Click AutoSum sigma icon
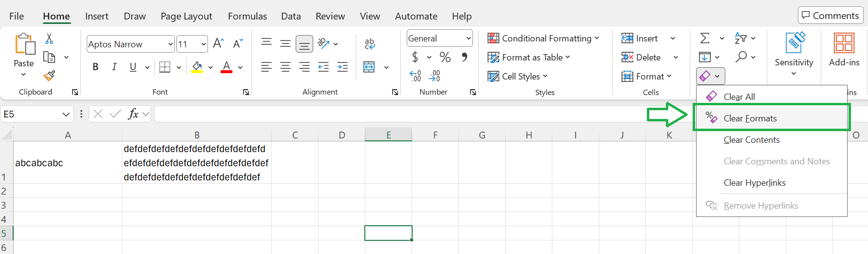The height and width of the screenshot is (254, 868). (705, 38)
